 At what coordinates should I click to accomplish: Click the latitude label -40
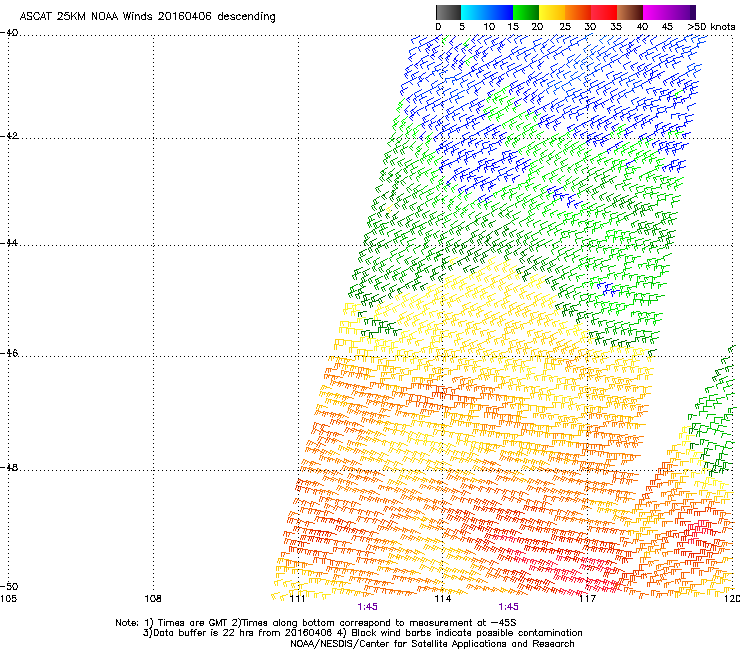pyautogui.click(x=9, y=33)
